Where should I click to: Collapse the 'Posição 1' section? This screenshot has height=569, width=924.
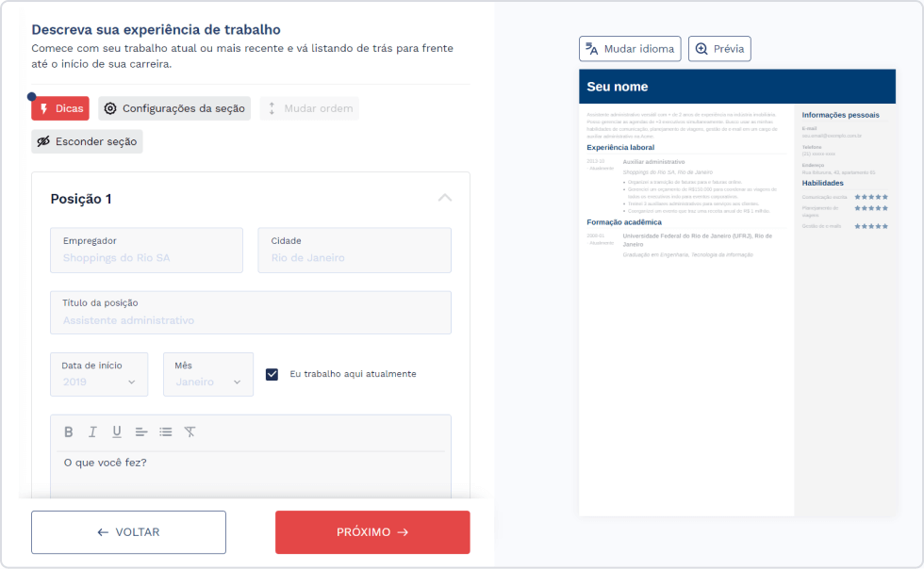point(444,198)
